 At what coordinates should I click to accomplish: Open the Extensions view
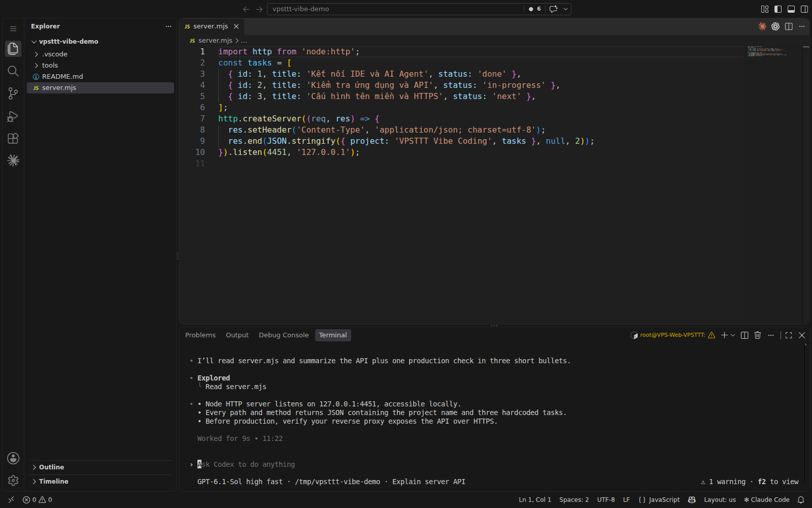[13, 138]
